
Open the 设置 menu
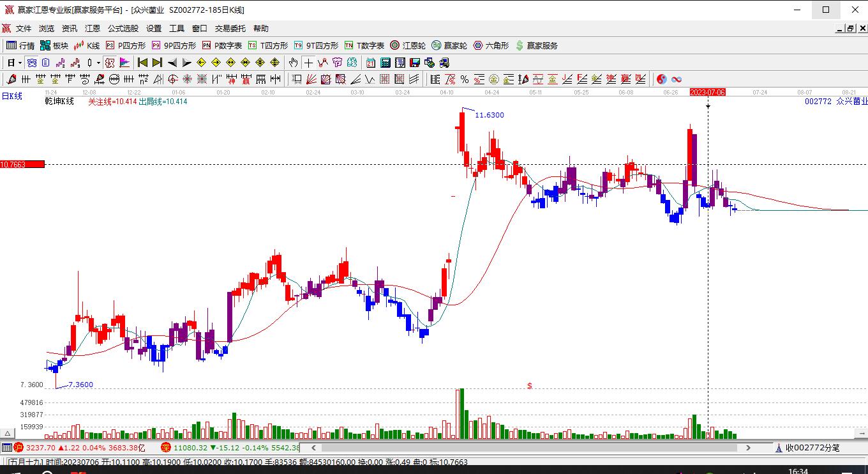point(154,29)
